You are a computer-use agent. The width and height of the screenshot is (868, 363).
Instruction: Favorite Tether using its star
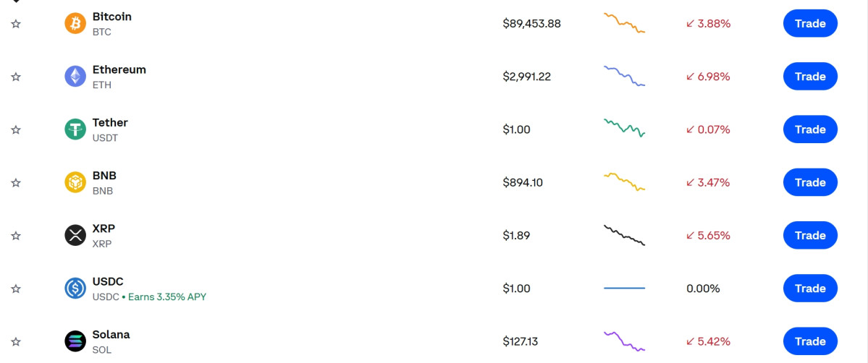coord(16,129)
